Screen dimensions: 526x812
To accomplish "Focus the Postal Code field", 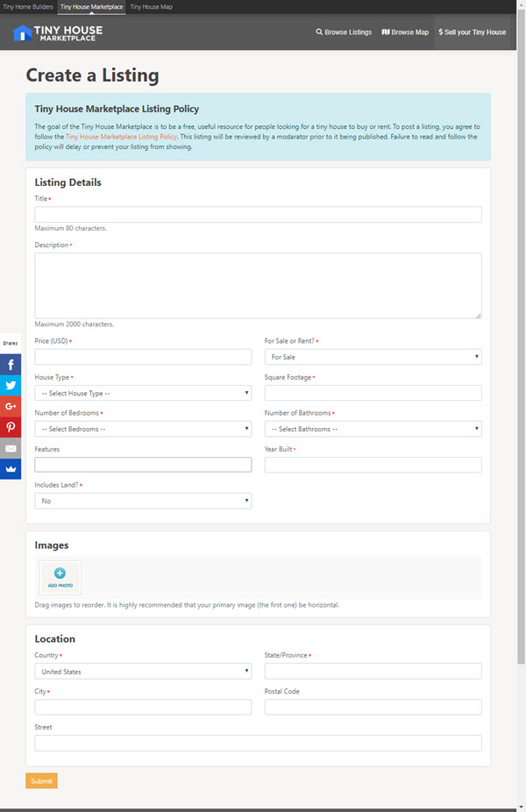I will pos(373,707).
